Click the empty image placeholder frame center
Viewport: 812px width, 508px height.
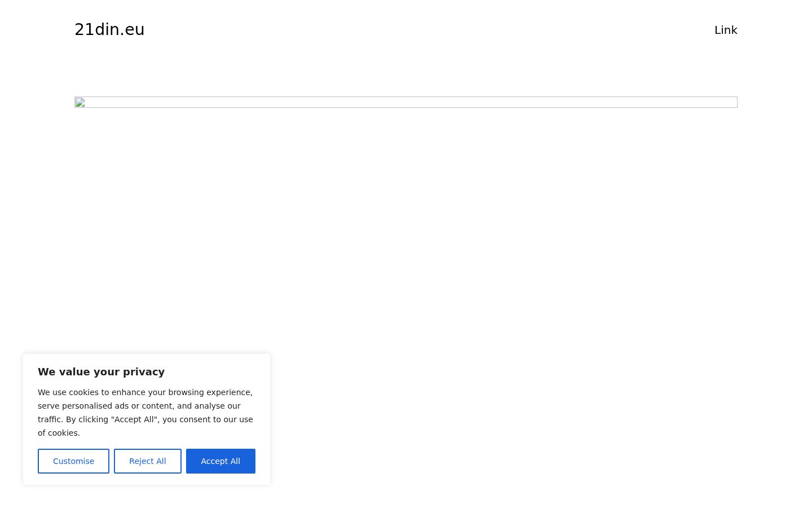point(406,102)
